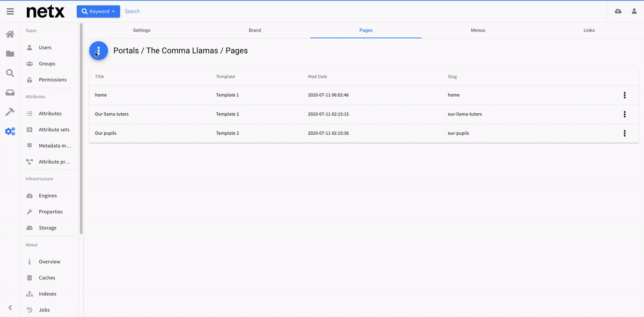Open the System gears icon

10,131
